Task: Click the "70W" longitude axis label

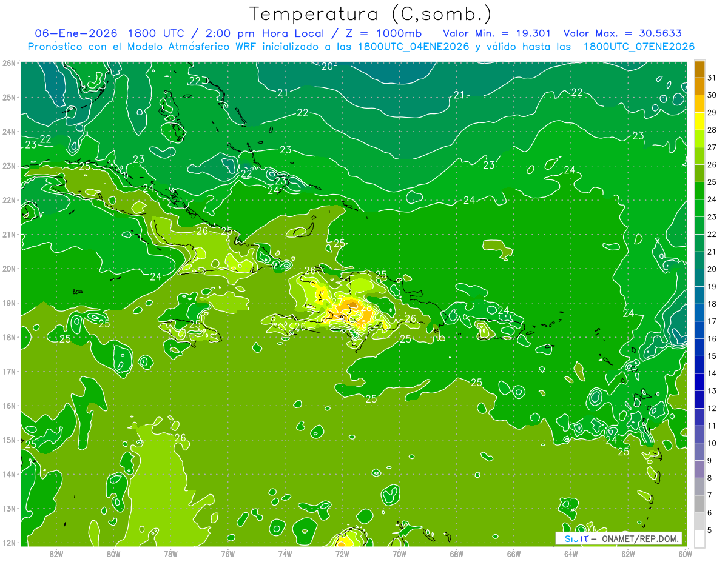Action: point(399,554)
